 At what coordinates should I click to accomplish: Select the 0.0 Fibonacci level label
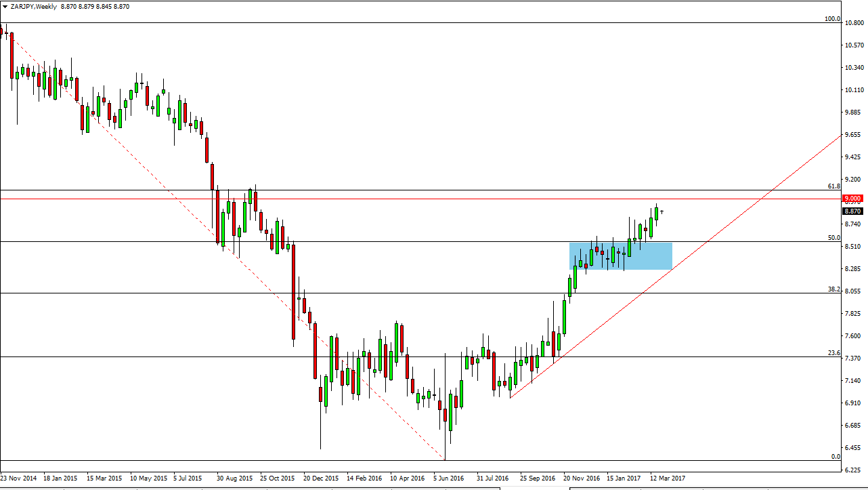[x=836, y=457]
